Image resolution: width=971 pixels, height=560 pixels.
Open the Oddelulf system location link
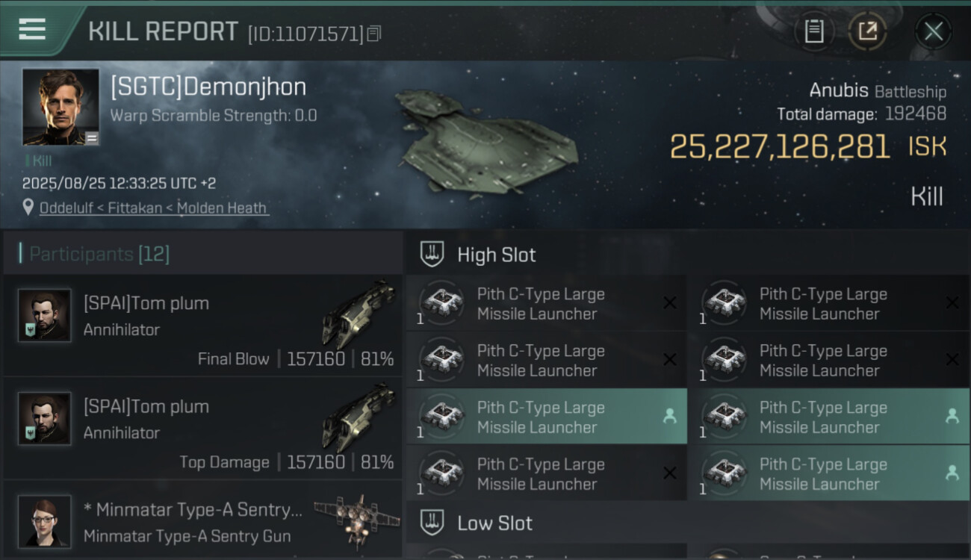(73, 208)
